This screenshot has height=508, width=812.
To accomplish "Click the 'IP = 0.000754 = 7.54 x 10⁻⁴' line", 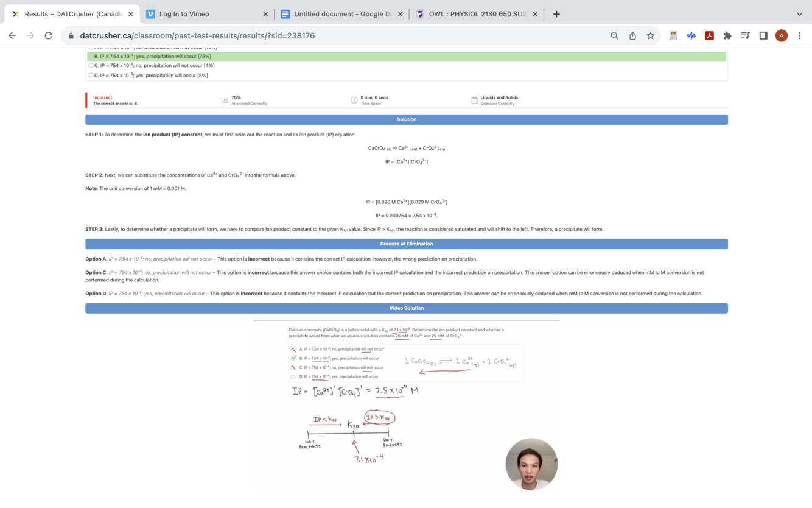I will click(407, 216).
